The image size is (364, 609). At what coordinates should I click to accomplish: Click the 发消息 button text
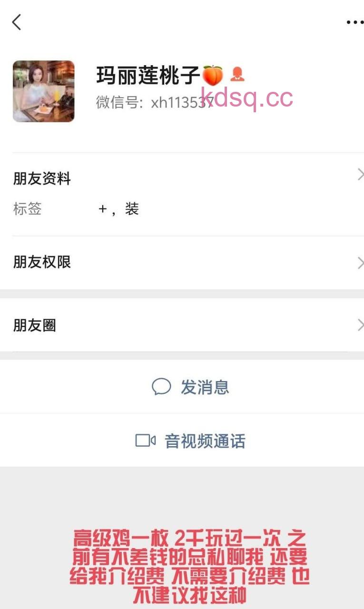pyautogui.click(x=205, y=387)
